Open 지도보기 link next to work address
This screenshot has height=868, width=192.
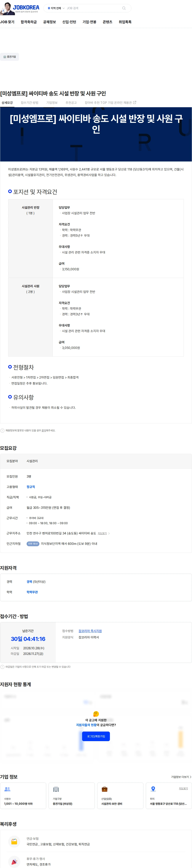click(102, 533)
